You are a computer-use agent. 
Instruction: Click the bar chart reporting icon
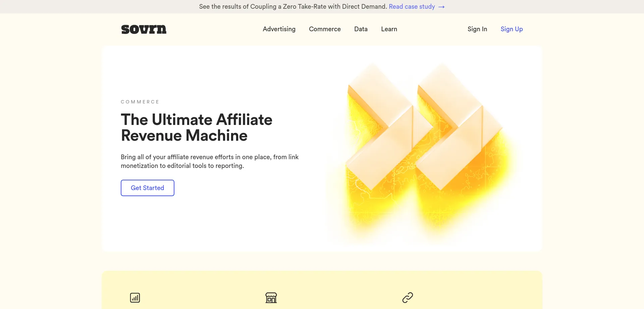[135, 298]
